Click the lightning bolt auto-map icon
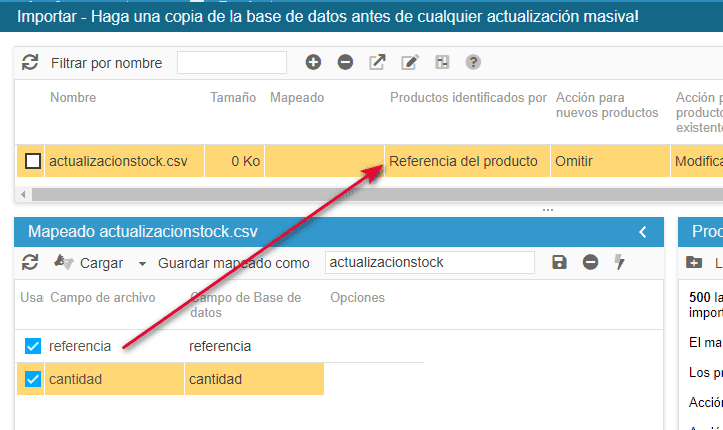The width and height of the screenshot is (723, 430). click(620, 262)
